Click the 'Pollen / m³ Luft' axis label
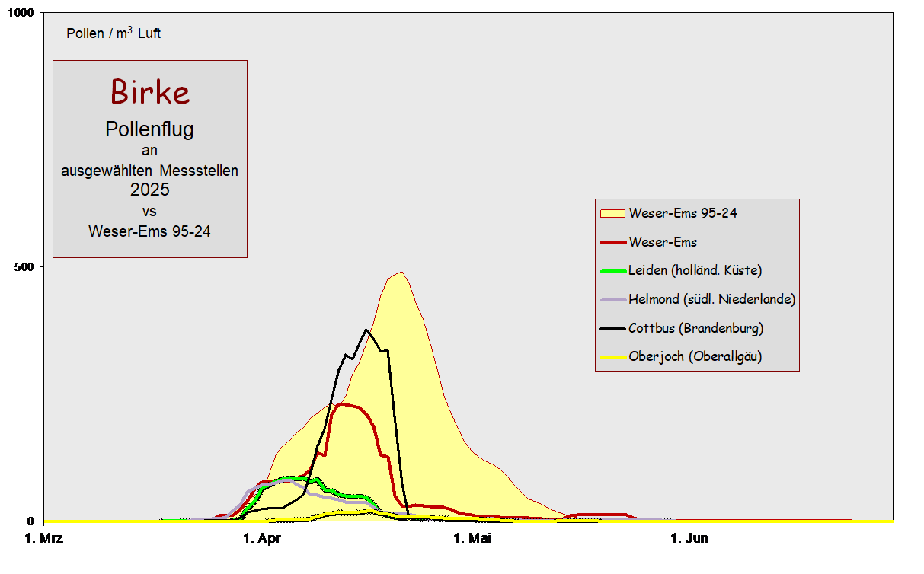924x574 pixels. (114, 33)
